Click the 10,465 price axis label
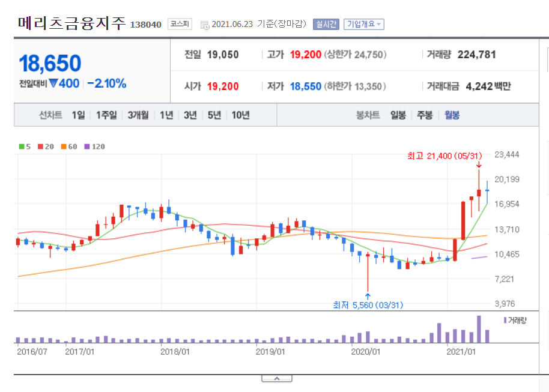The width and height of the screenshot is (549, 392). click(506, 255)
